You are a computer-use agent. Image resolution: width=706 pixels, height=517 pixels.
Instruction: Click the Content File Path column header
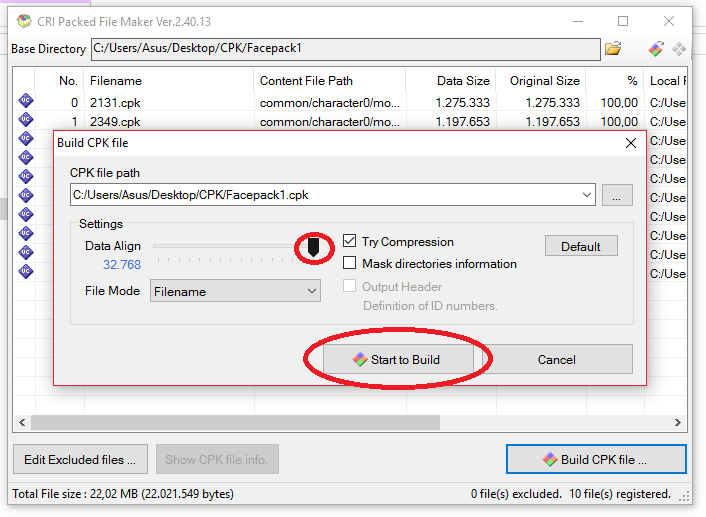[x=330, y=81]
